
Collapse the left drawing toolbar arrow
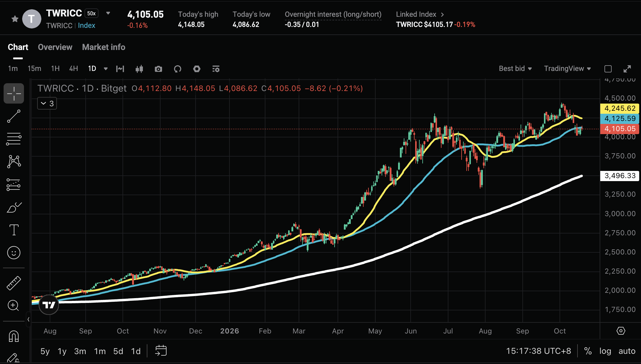pos(28,319)
